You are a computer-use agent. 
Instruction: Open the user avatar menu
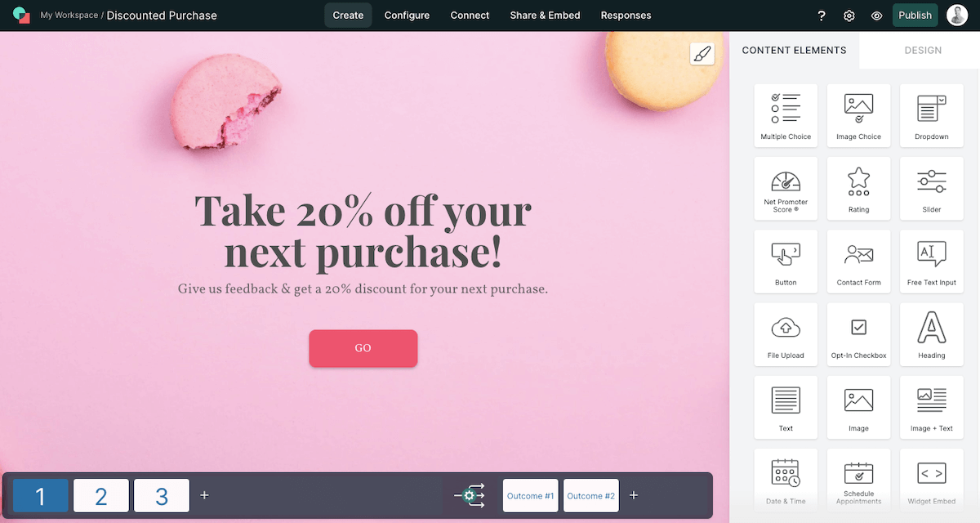[957, 15]
